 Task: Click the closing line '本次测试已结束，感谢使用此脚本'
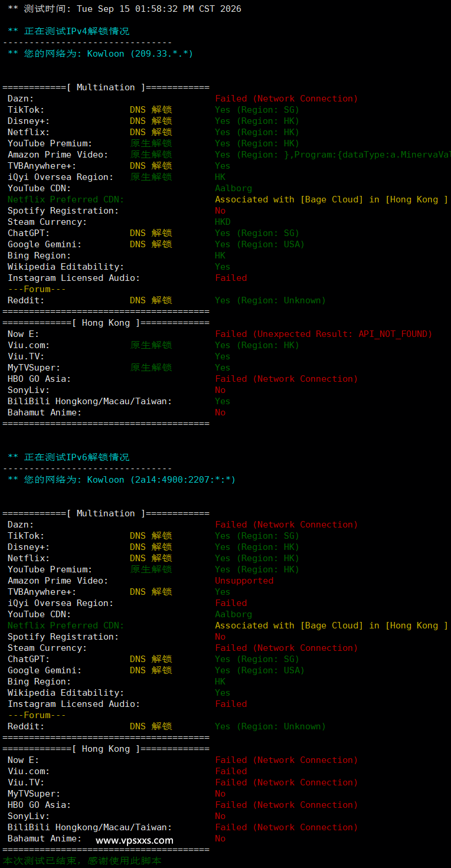82,861
